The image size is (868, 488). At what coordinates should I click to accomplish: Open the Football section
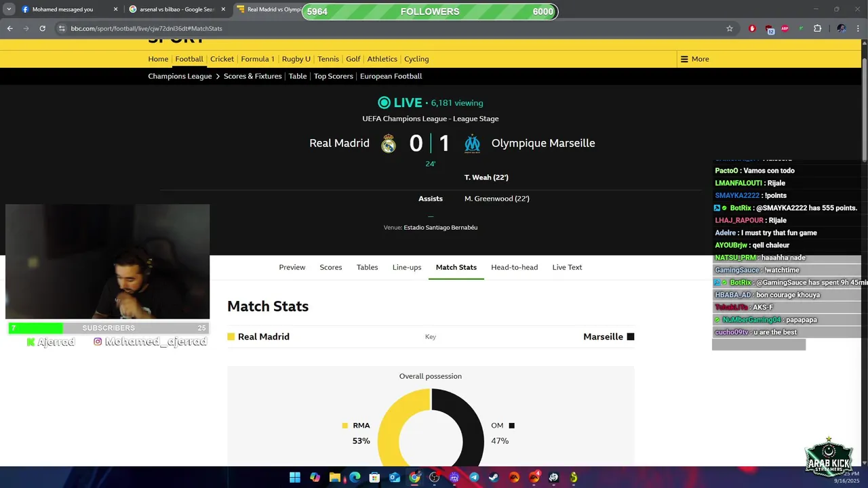[189, 59]
